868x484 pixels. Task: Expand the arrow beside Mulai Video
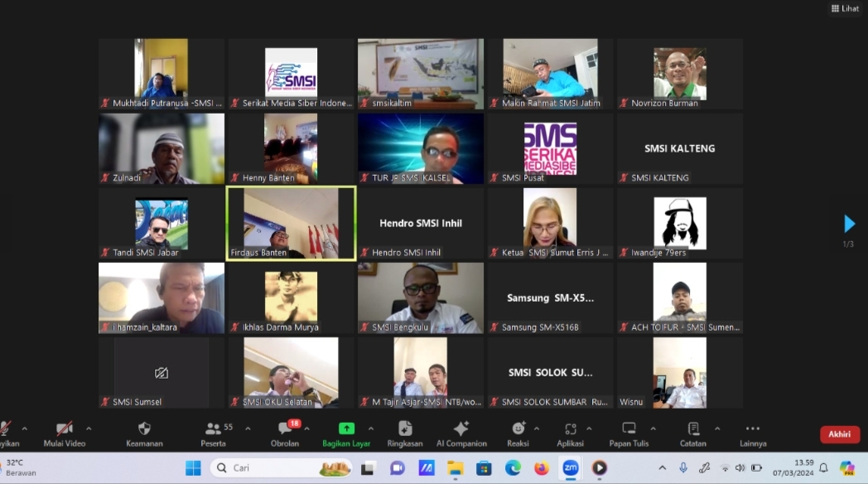pos(89,428)
